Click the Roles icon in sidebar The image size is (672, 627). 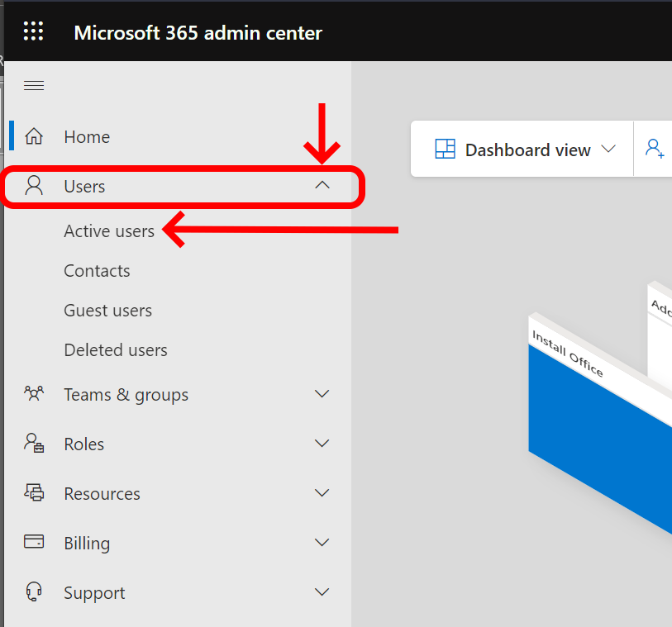click(x=34, y=444)
